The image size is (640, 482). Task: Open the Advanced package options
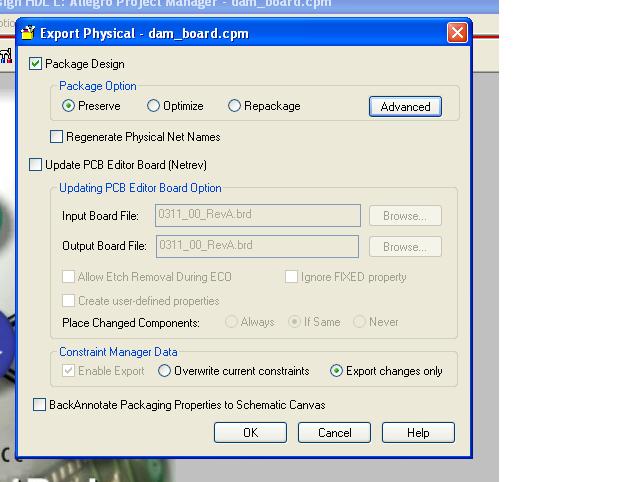[x=405, y=106]
